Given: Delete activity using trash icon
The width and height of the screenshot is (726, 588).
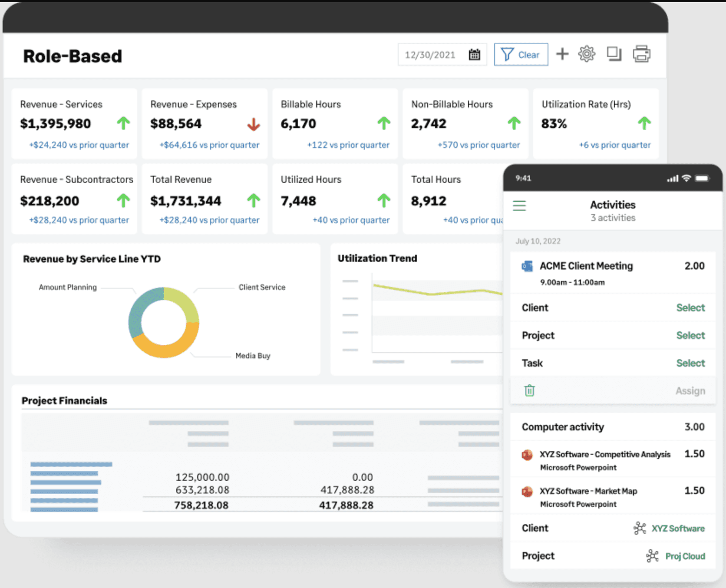Looking at the screenshot, I should tap(529, 390).
